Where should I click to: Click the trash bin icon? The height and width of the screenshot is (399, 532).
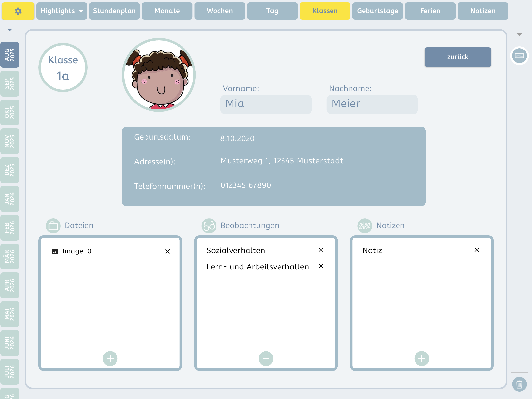tap(519, 384)
